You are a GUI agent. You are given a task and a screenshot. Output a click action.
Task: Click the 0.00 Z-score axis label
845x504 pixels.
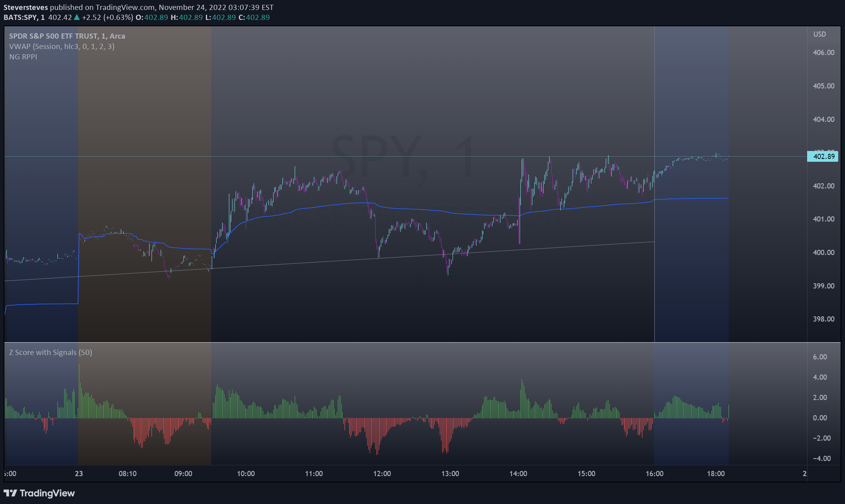click(x=820, y=418)
